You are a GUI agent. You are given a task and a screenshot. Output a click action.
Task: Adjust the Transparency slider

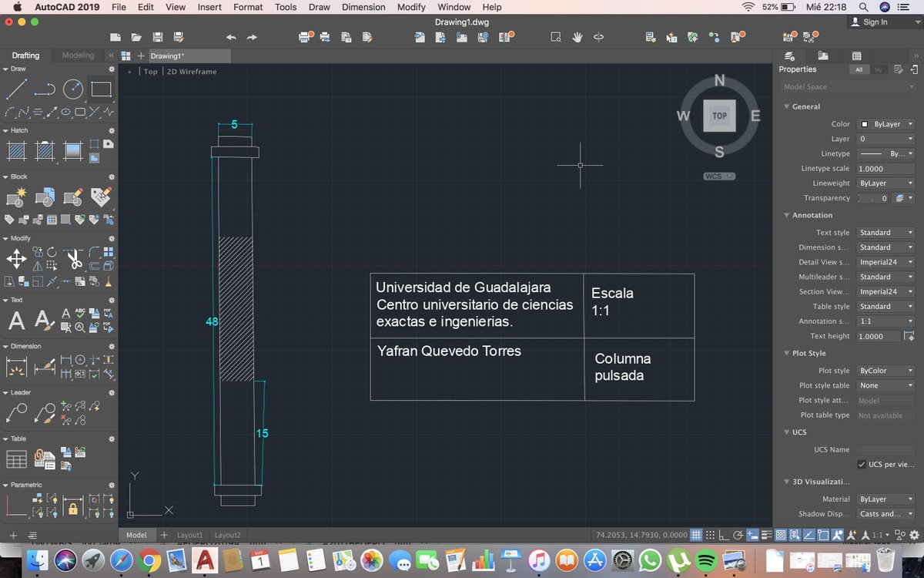(872, 198)
